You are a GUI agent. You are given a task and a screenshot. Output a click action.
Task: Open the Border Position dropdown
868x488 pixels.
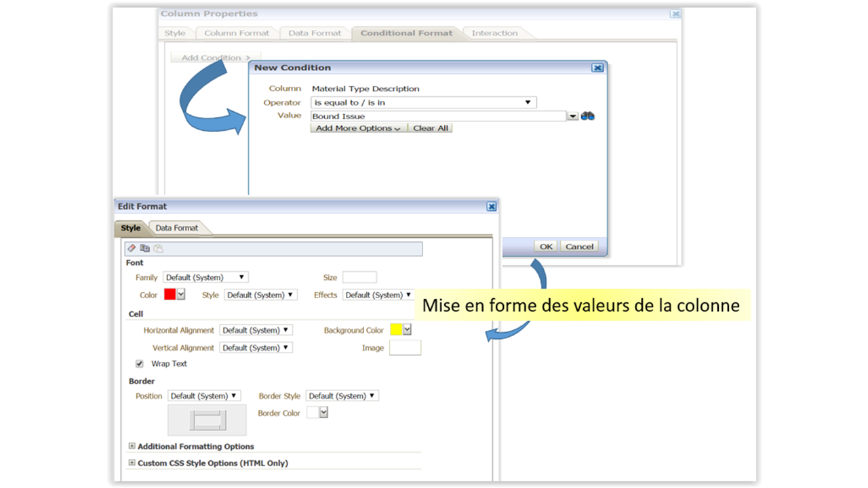coord(204,396)
